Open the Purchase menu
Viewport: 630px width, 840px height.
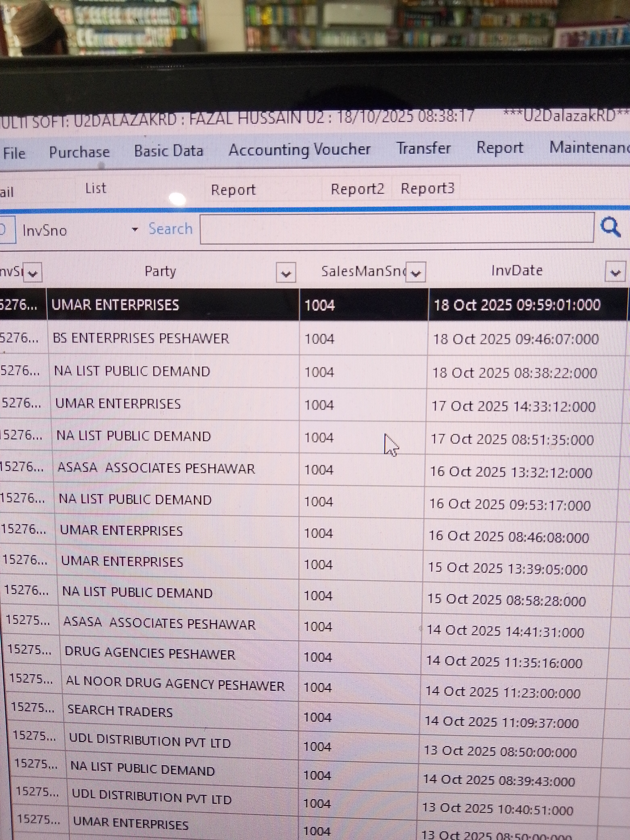coord(79,152)
